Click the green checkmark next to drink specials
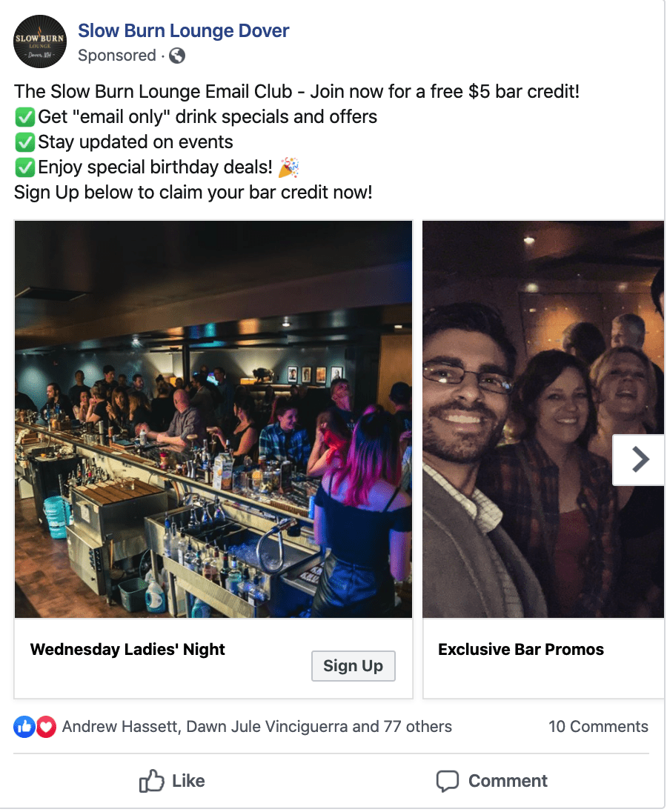The image size is (667, 812). 25,117
